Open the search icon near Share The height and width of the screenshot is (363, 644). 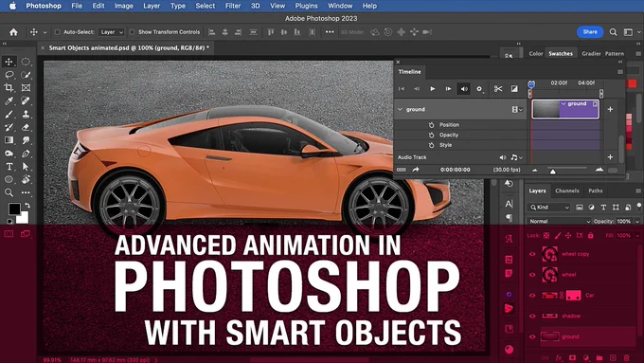point(613,32)
